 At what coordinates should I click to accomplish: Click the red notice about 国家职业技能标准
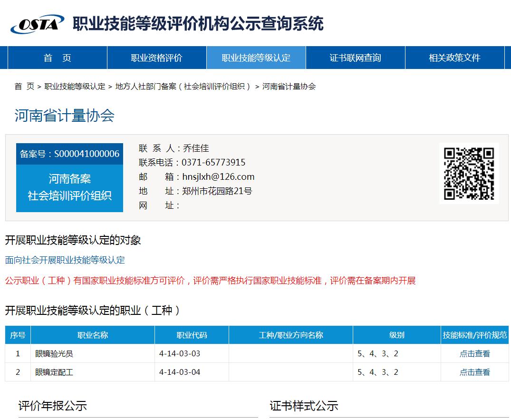(210, 281)
